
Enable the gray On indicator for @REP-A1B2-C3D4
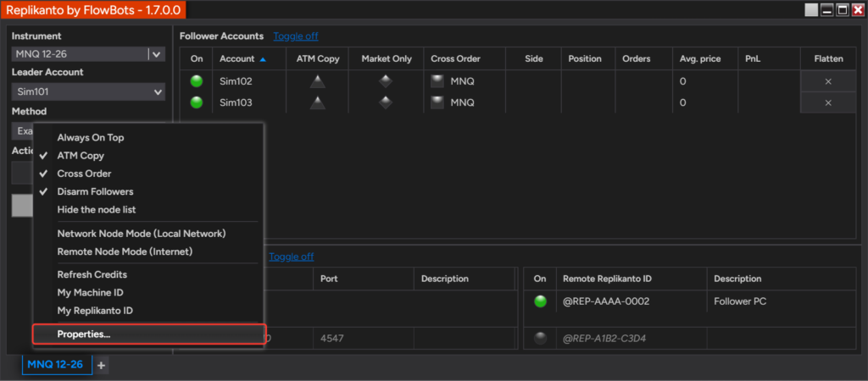coord(540,338)
